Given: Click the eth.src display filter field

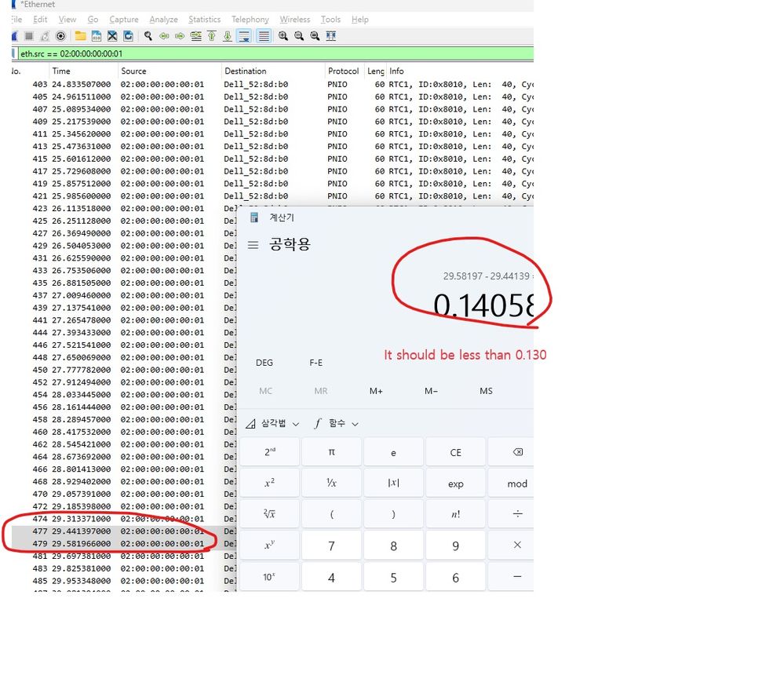Looking at the screenshot, I should point(276,53).
